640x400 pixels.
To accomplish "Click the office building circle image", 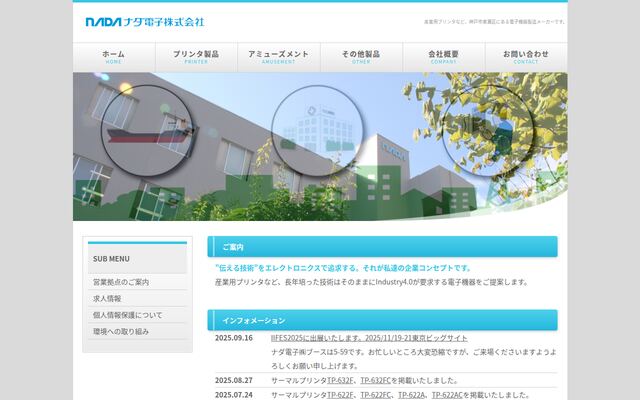I will (317, 131).
